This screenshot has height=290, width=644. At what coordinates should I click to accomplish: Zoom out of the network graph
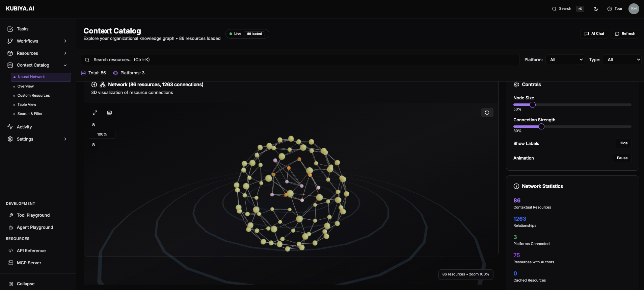click(94, 145)
